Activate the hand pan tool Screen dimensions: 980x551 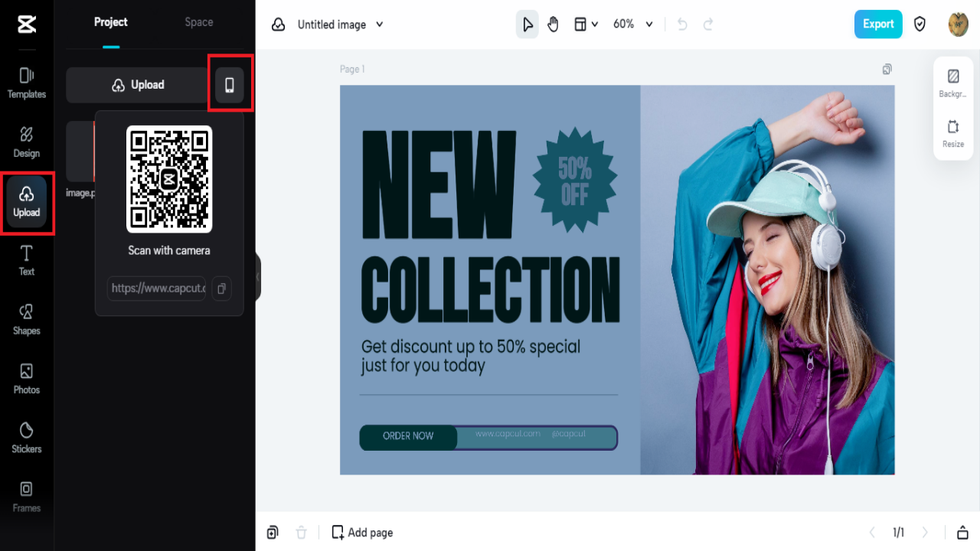point(554,24)
